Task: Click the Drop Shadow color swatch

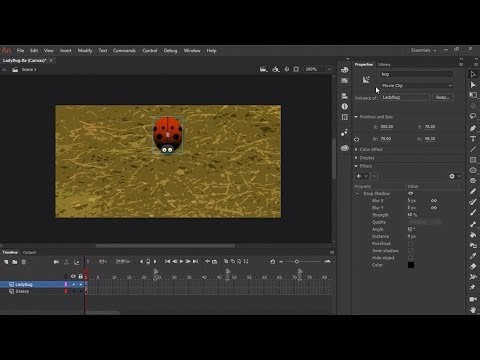Action: [411, 265]
